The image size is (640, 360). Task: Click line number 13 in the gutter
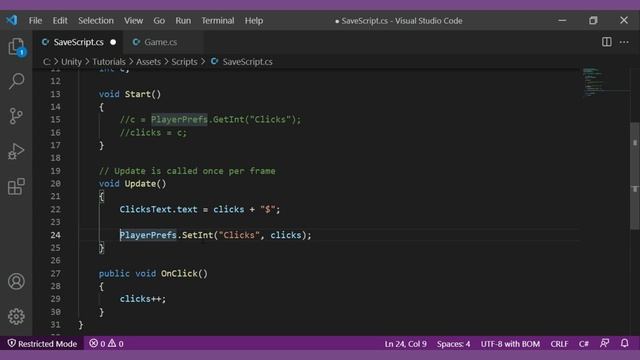pos(56,94)
